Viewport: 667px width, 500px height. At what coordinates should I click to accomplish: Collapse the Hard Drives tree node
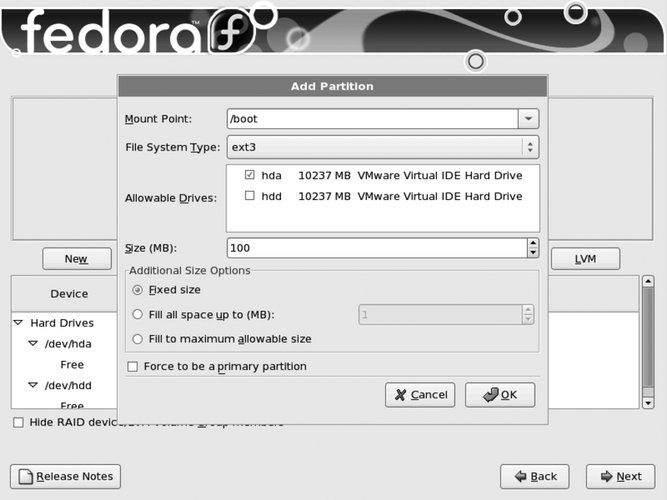[18, 323]
